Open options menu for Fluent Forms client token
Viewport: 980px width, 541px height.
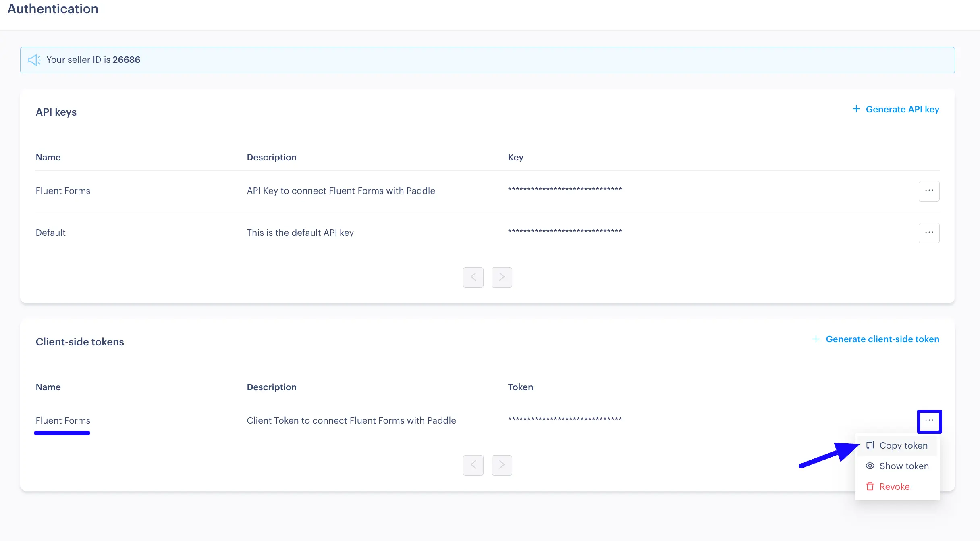click(x=929, y=421)
